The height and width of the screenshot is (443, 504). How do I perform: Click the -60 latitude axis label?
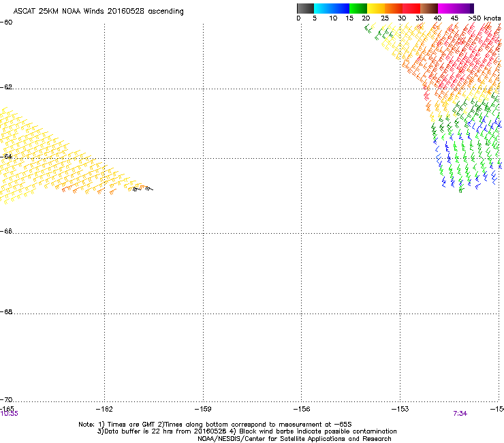pyautogui.click(x=6, y=22)
